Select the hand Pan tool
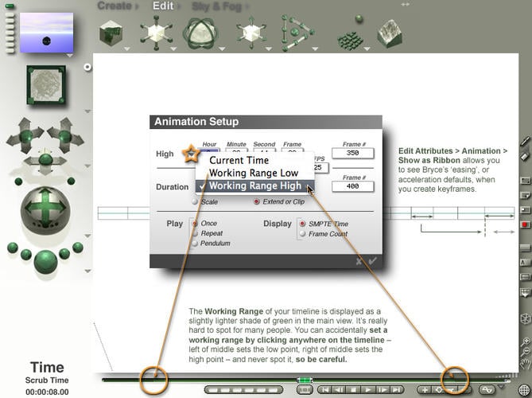532x398 pixels. click(x=526, y=364)
